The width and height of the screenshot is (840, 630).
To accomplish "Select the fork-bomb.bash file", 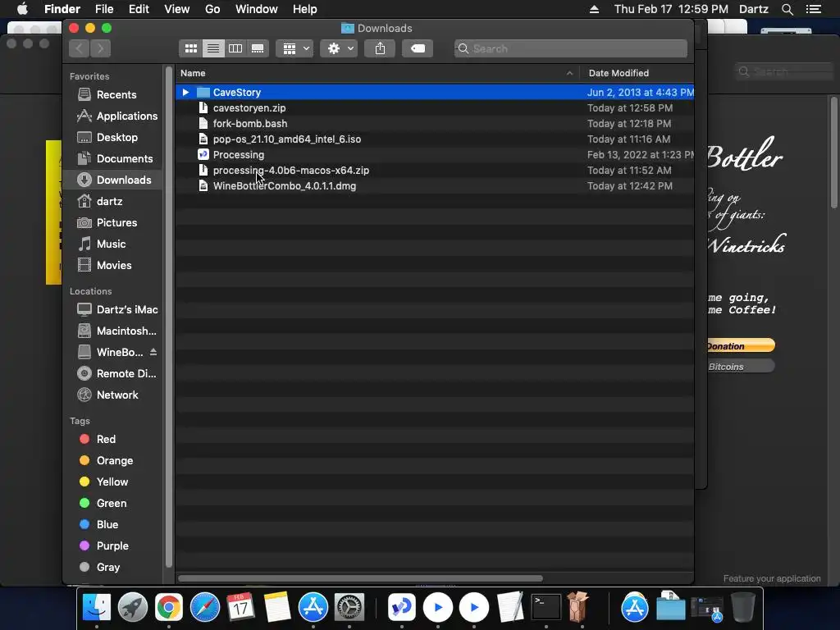I will click(435, 123).
